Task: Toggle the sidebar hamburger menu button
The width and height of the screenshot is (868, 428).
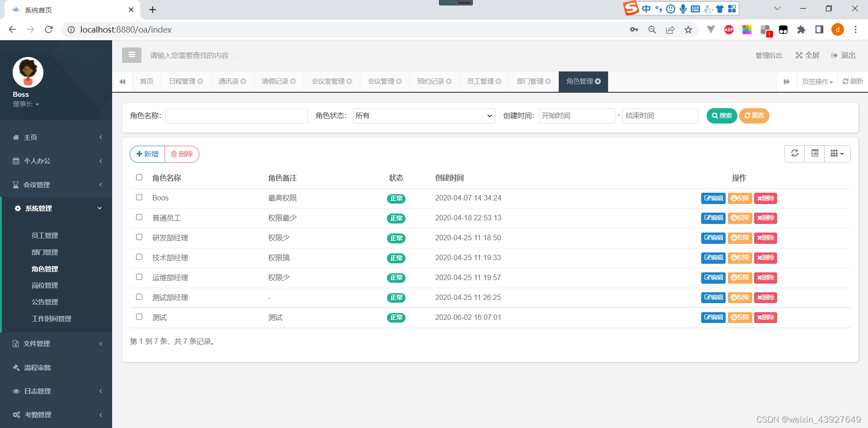Action: click(x=132, y=55)
